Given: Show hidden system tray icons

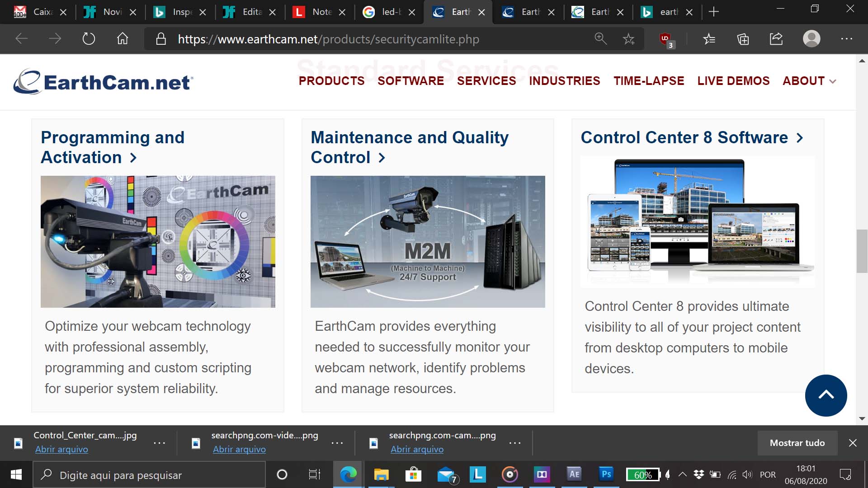Looking at the screenshot, I should click(683, 474).
